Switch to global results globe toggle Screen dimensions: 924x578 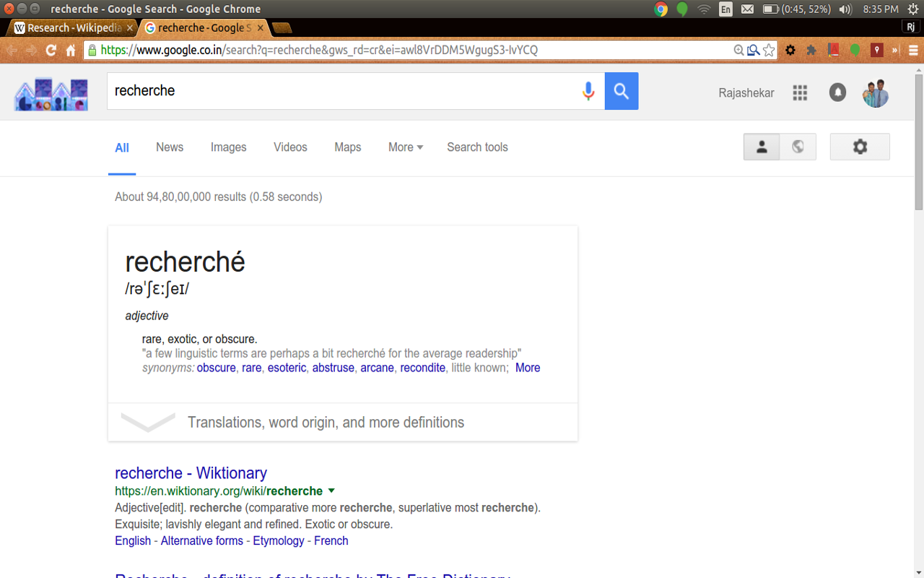[798, 147]
